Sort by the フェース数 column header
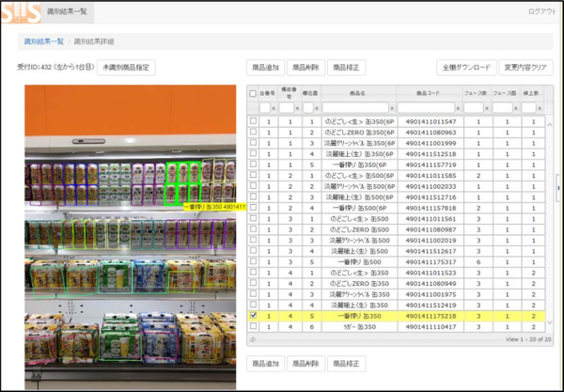This screenshot has width=564, height=392. [x=476, y=93]
